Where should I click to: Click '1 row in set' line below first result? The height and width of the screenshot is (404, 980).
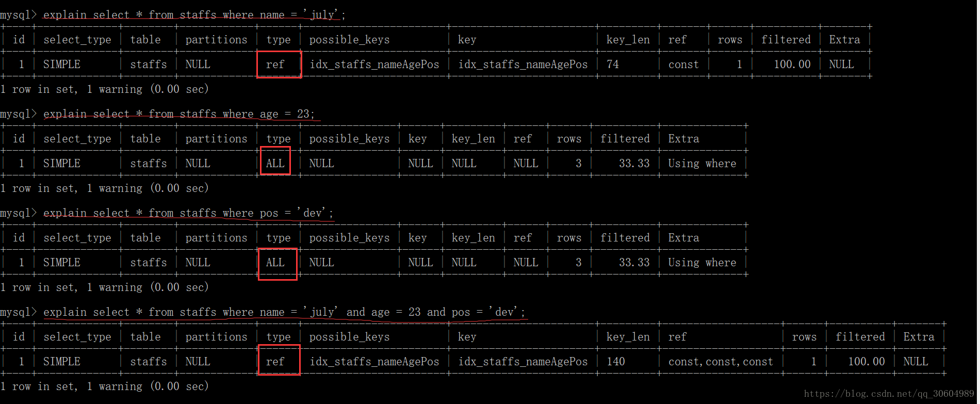tap(104, 89)
